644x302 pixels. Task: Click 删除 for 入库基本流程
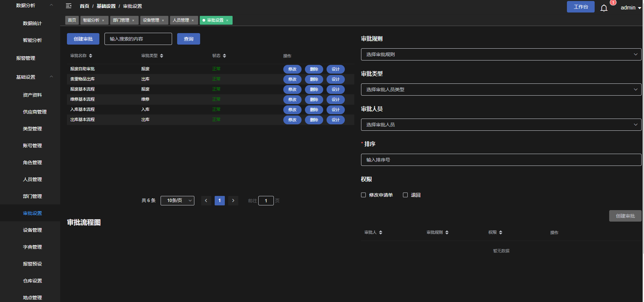click(x=314, y=110)
